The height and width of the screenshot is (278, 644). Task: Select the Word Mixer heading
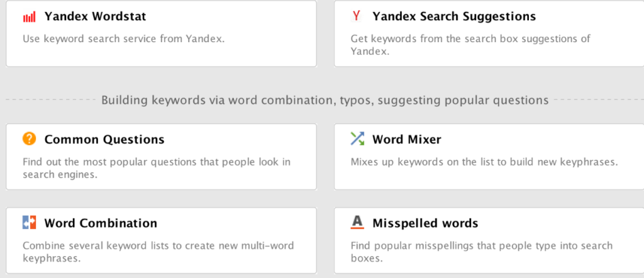407,140
